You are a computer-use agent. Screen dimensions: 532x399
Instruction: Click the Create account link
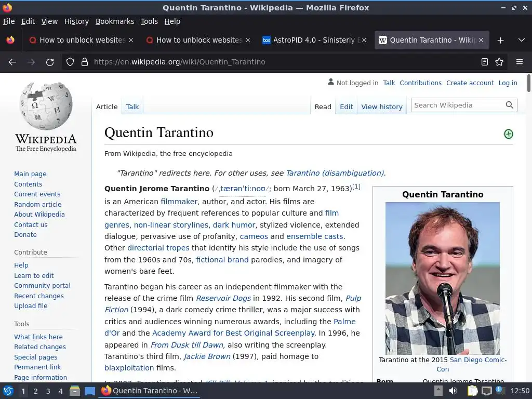pyautogui.click(x=470, y=83)
